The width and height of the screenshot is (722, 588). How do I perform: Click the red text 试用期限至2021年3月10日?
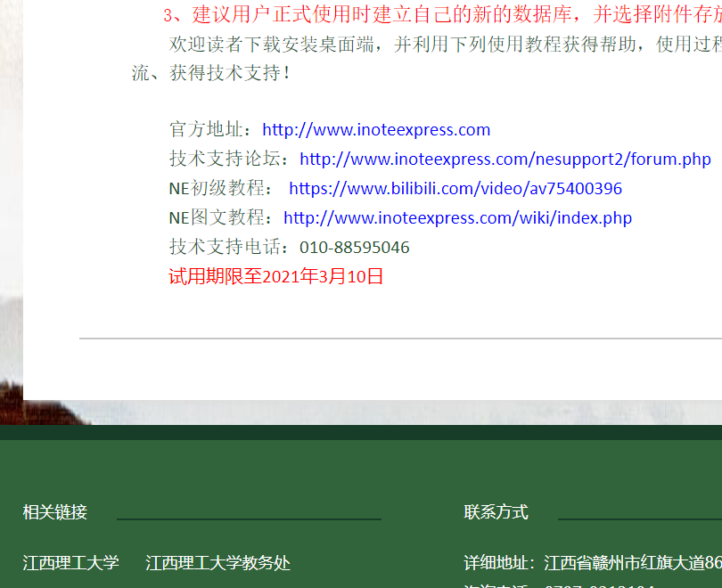click(x=275, y=276)
